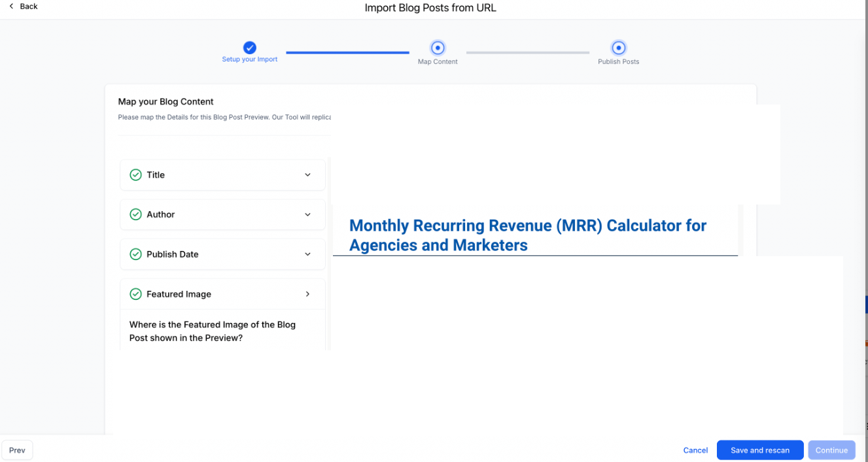Click the Back link text
Viewport: 868px width, 462px height.
tap(29, 7)
